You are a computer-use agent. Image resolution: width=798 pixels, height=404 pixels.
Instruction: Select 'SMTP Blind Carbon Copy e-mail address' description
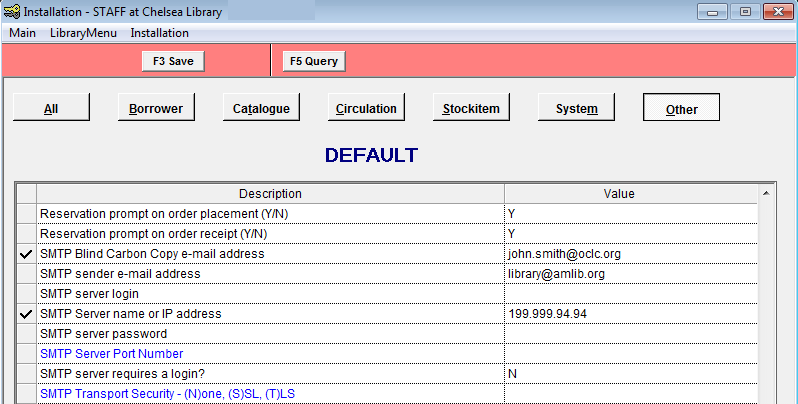tap(270, 254)
